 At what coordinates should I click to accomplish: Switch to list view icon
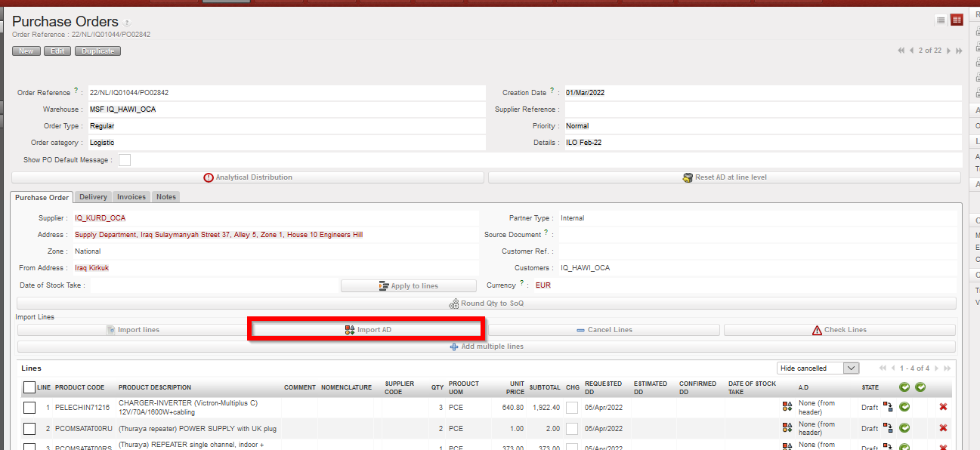point(941,20)
